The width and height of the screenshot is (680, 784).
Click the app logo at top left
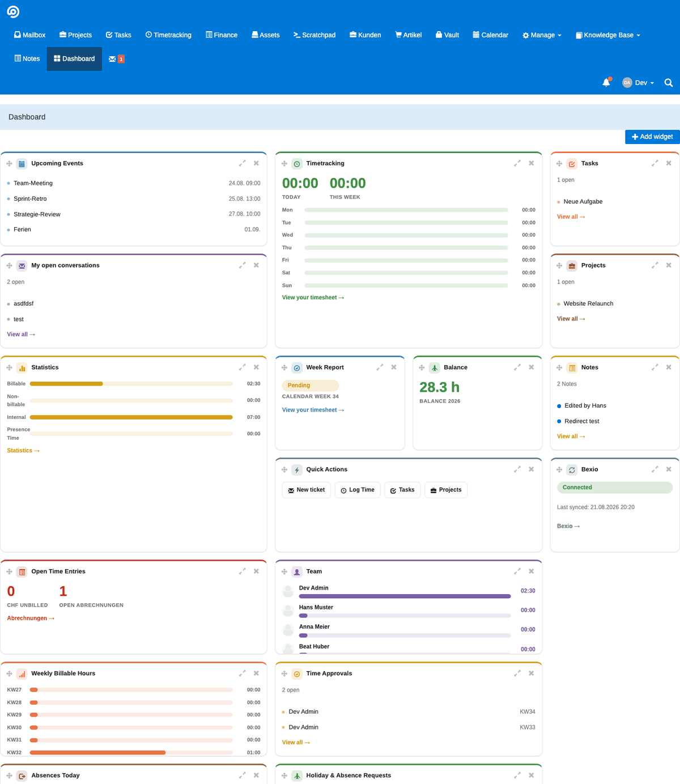(x=13, y=12)
